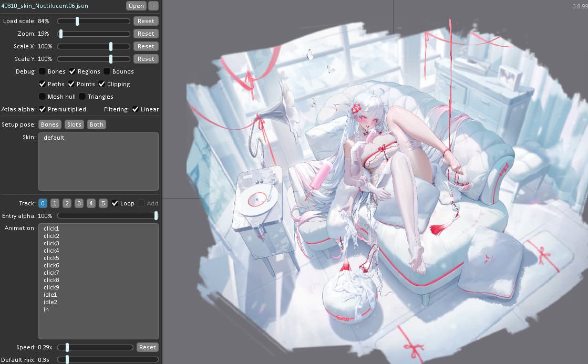The image size is (588, 364).
Task: Toggle Premultiplied atlas alpha
Action: click(43, 109)
